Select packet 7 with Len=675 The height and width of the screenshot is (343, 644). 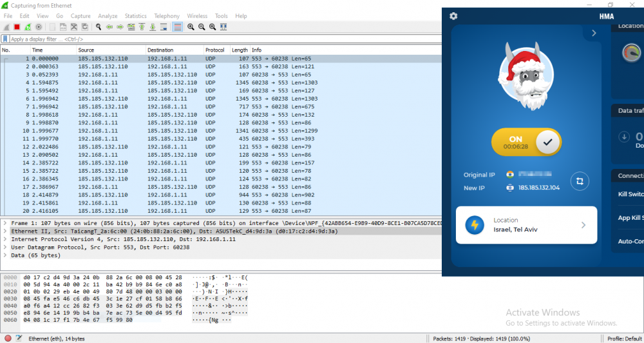coord(221,106)
